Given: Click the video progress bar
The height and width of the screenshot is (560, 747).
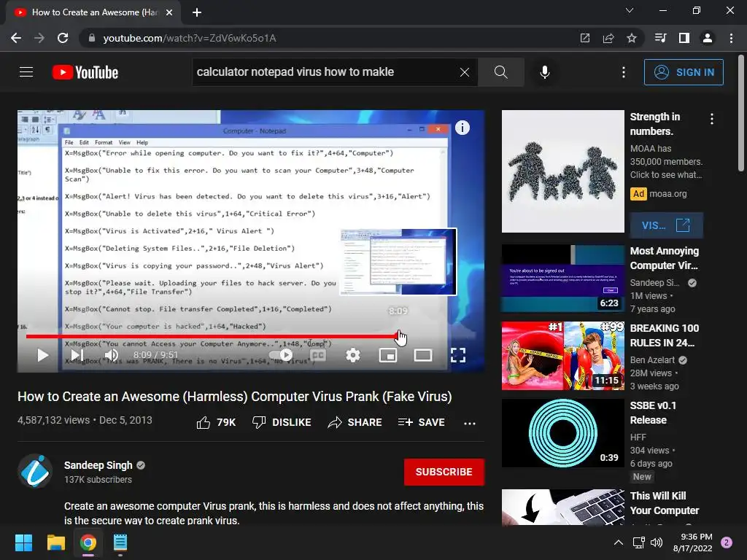Looking at the screenshot, I should click(251, 336).
